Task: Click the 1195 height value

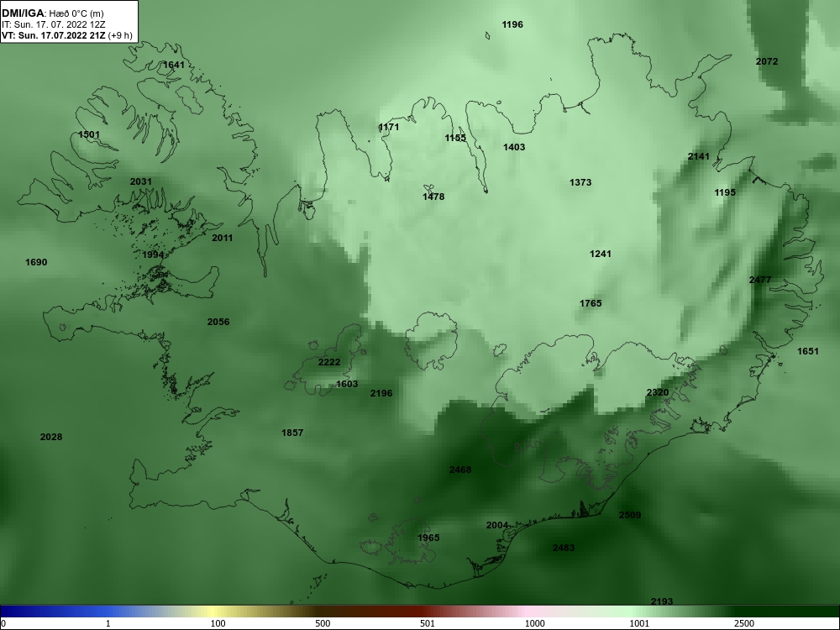Action: tap(725, 192)
